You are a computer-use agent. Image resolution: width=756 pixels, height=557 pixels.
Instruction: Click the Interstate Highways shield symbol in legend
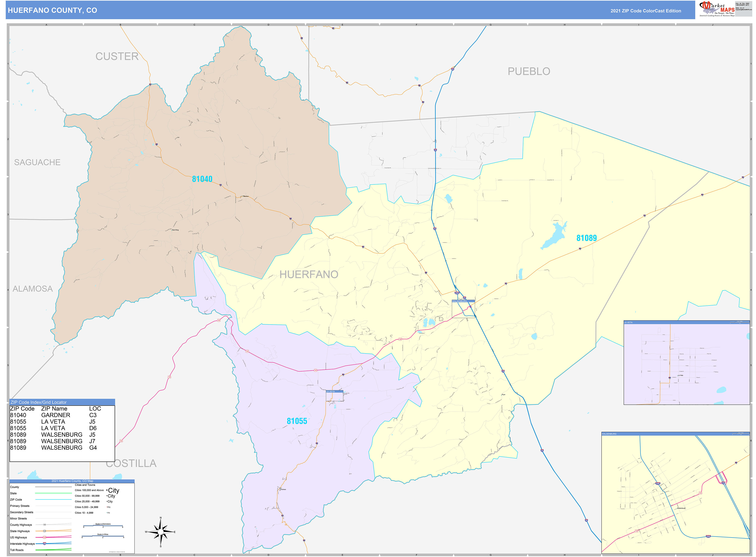[45, 544]
